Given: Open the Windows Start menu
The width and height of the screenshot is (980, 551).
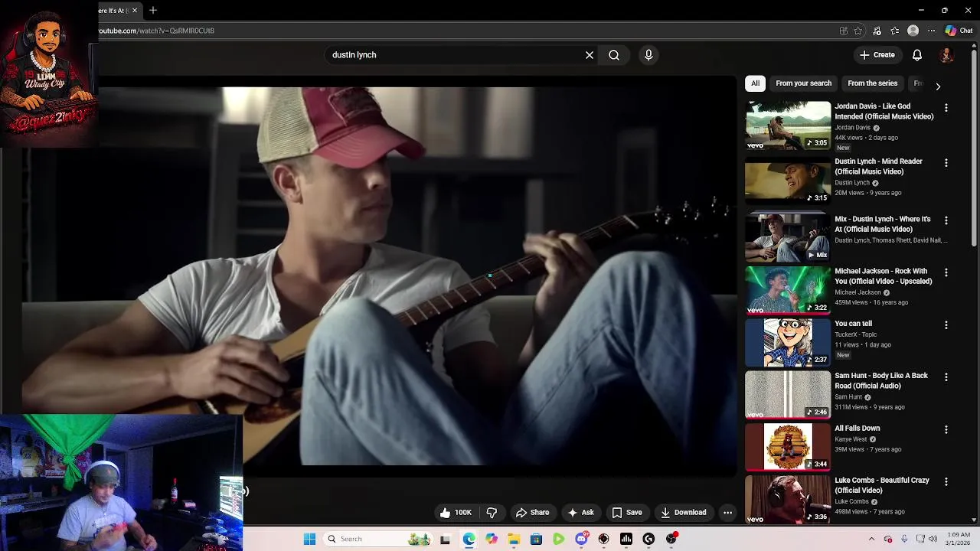Looking at the screenshot, I should click(309, 539).
